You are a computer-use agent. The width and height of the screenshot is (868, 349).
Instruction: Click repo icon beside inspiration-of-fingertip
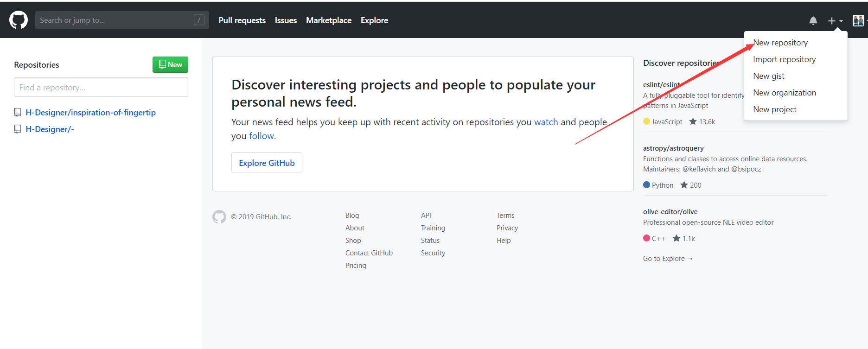click(x=18, y=112)
